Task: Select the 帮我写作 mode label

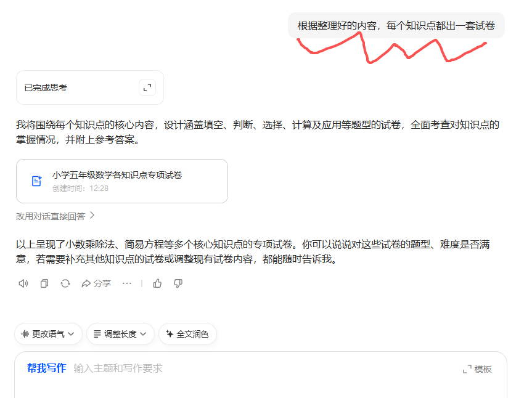Action: (46, 368)
